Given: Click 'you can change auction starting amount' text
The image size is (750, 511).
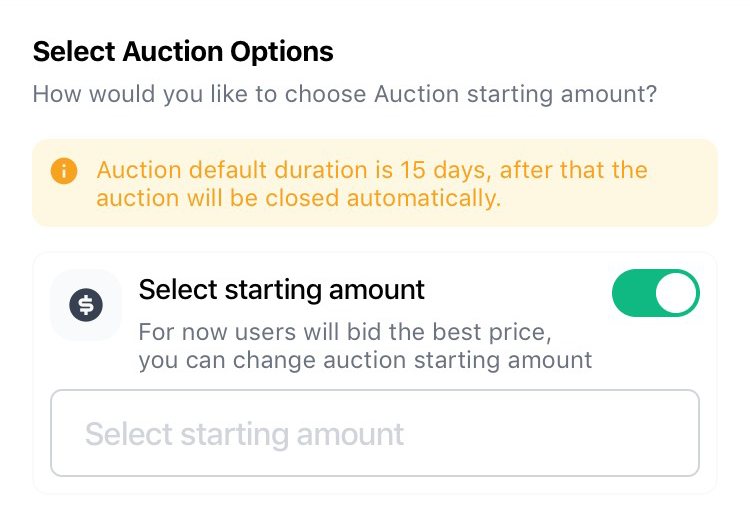Looking at the screenshot, I should pos(365,360).
